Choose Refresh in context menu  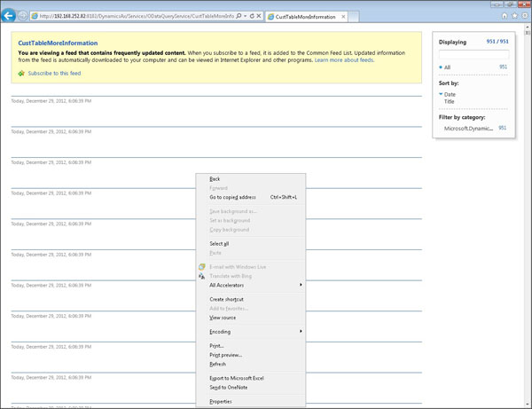[251, 365]
